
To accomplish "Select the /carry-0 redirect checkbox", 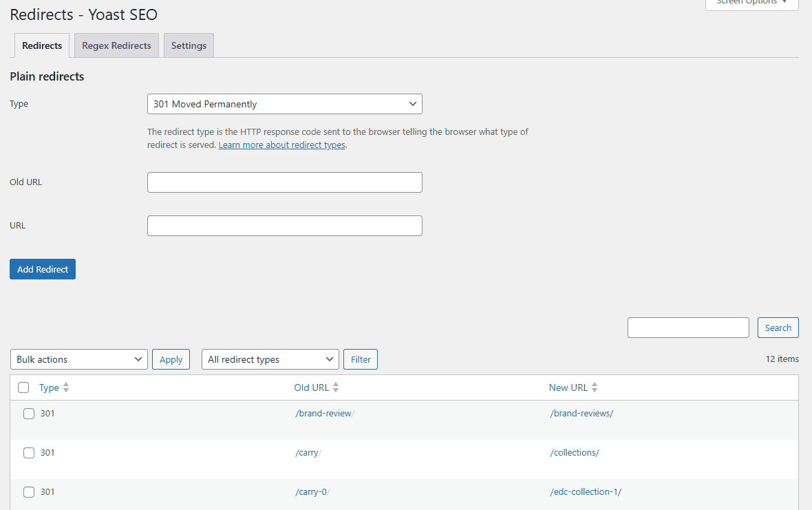I will click(28, 491).
